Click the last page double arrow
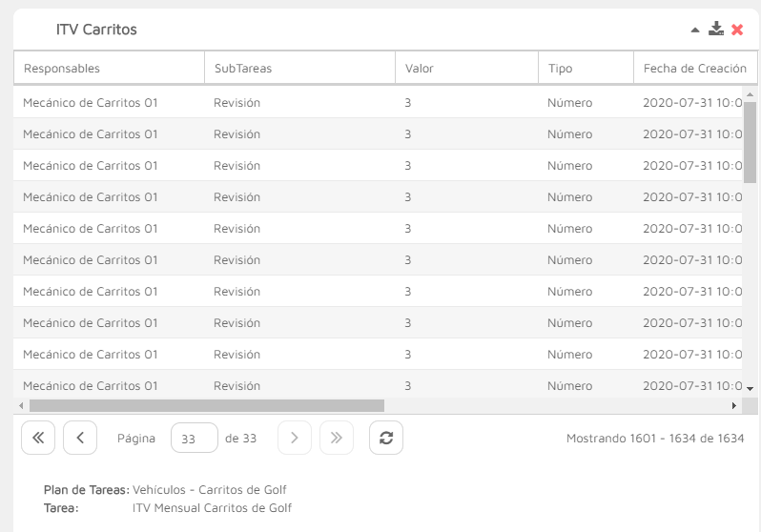 click(x=337, y=438)
